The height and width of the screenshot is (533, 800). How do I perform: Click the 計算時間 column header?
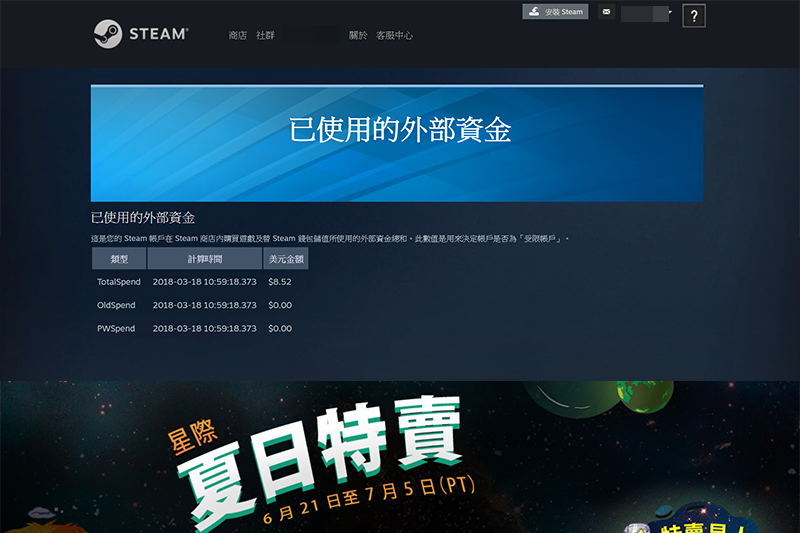(x=205, y=259)
